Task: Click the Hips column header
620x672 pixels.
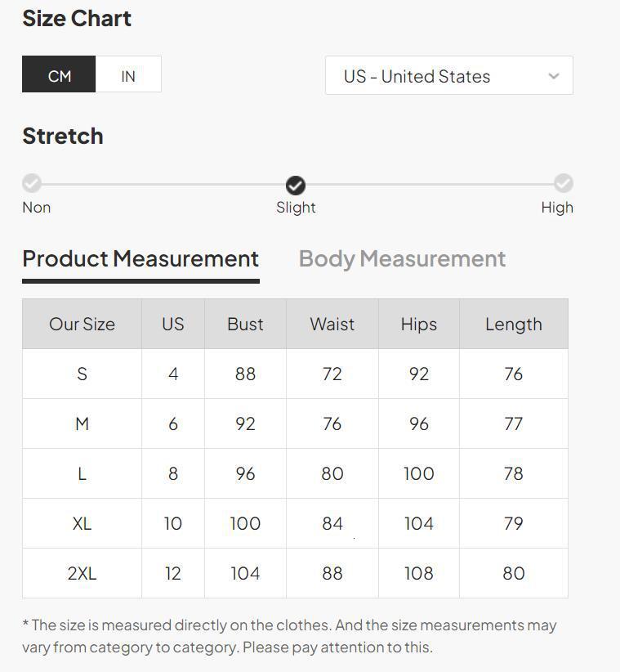Action: click(x=418, y=325)
